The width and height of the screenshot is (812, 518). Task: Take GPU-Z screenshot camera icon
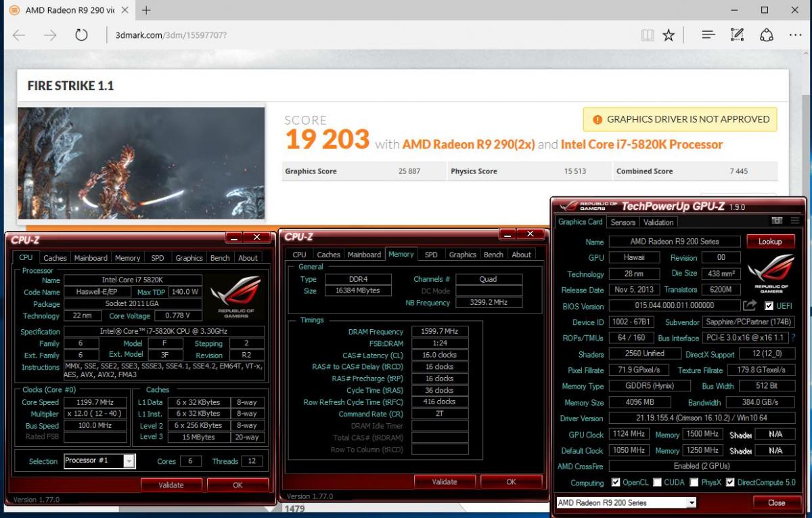[x=777, y=221]
